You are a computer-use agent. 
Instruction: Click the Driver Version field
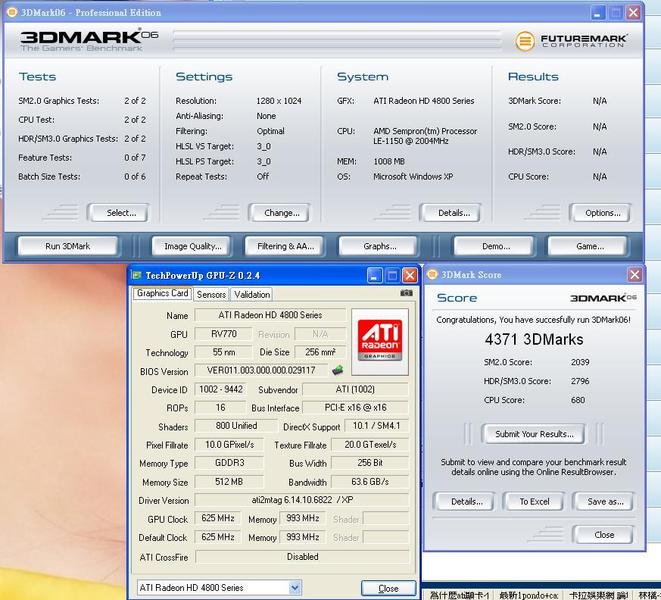302,500
